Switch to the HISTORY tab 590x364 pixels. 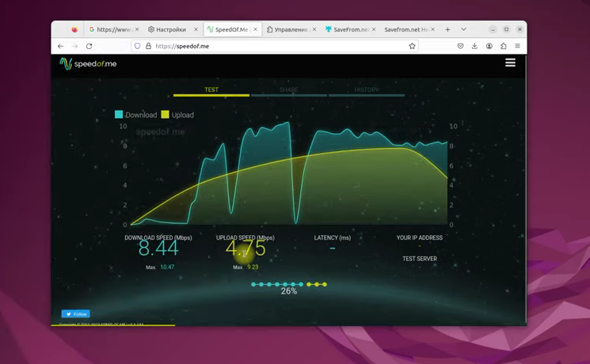[x=366, y=90]
